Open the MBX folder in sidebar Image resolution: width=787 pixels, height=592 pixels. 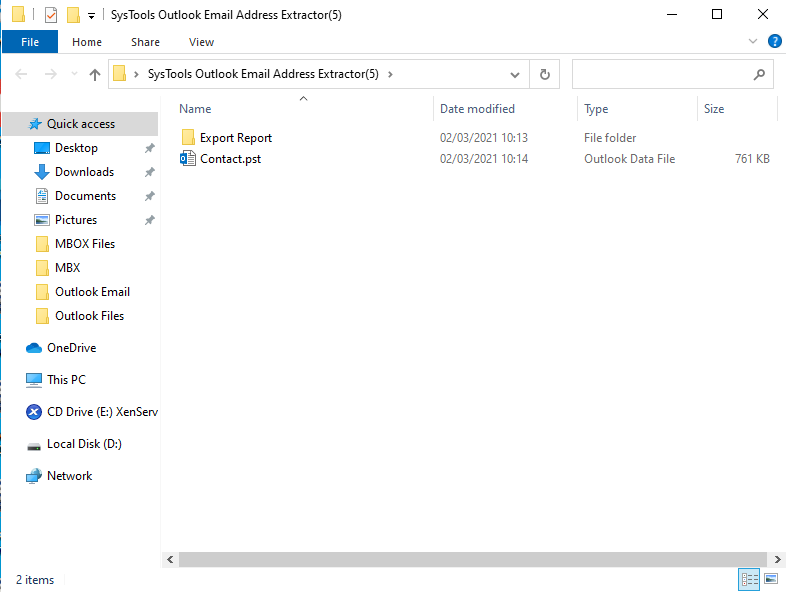click(67, 268)
